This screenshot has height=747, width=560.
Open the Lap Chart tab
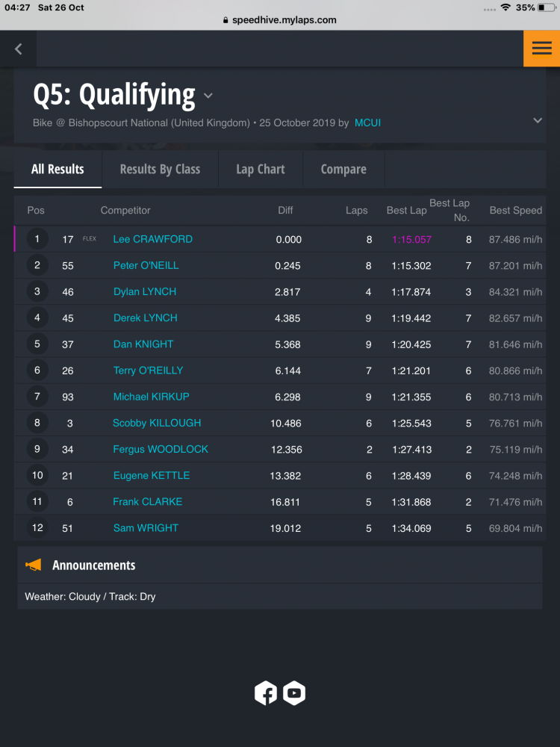[x=261, y=169]
